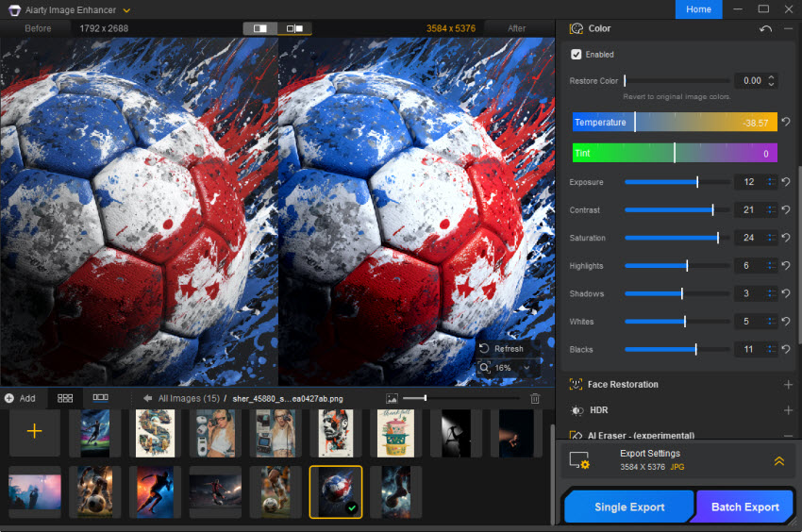
Task: Click the Refresh preview button
Action: click(x=502, y=349)
